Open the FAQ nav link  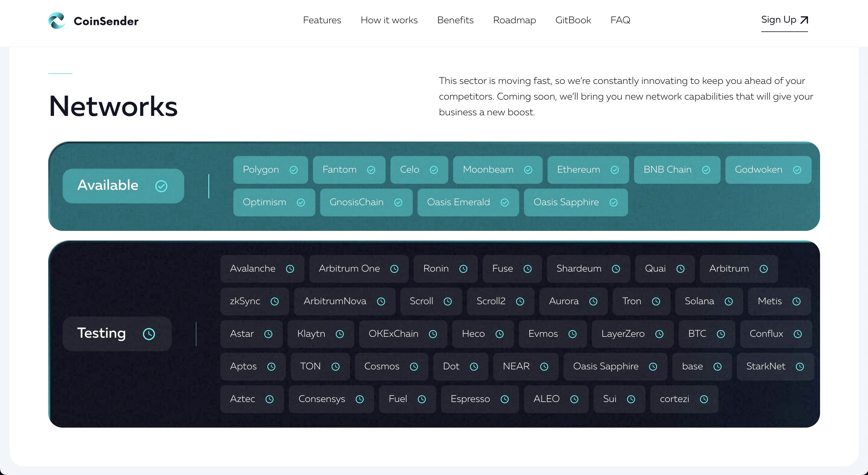click(620, 20)
